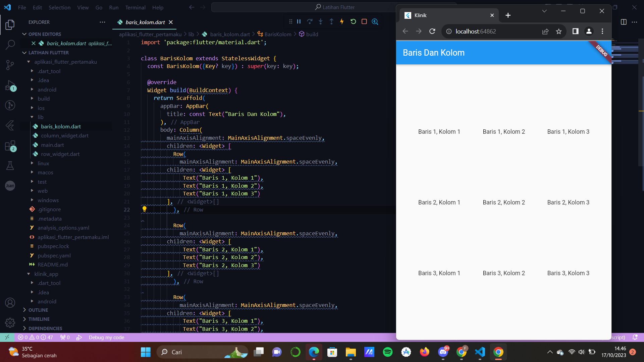The height and width of the screenshot is (362, 644).
Task: Open the Terminal menu
Action: tap(135, 7)
